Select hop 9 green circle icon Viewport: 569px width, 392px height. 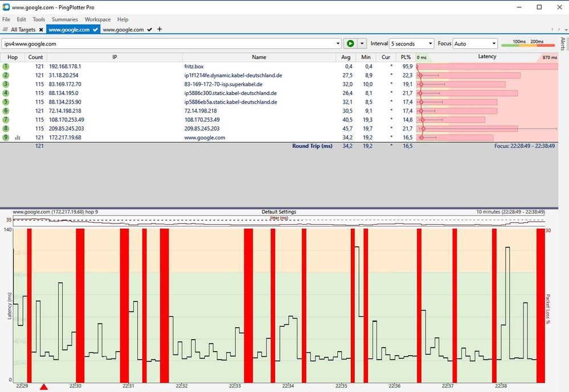(6, 138)
